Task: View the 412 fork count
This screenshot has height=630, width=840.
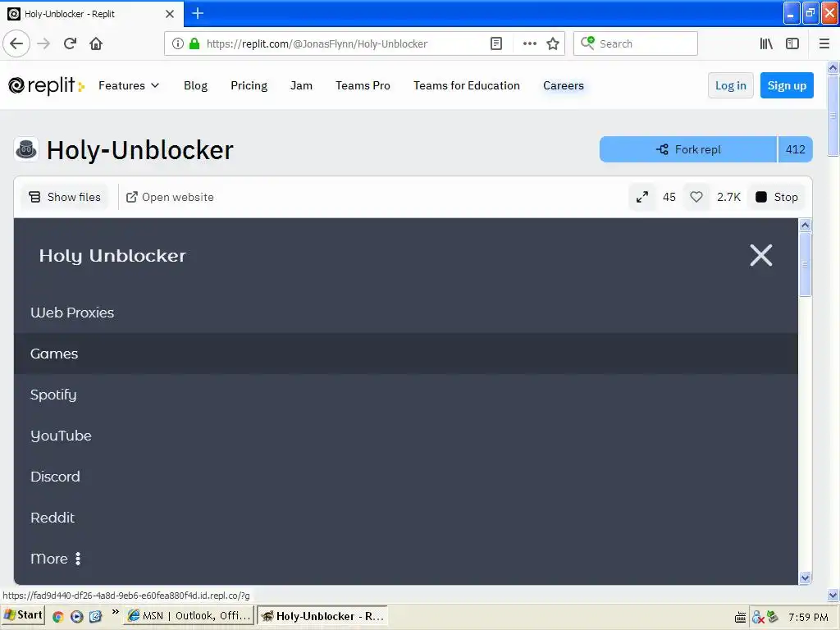Action: tap(795, 149)
